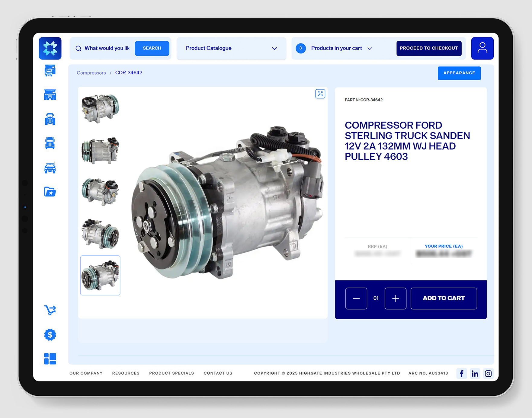Viewport: 532px width, 418px height.
Task: Click the APPEARANCE button
Action: coord(459,73)
